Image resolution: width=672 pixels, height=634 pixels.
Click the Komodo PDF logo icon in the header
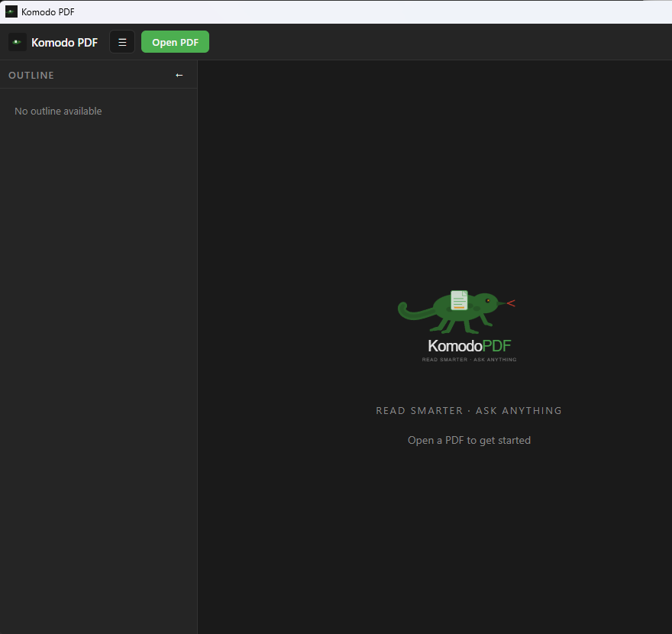(18, 42)
